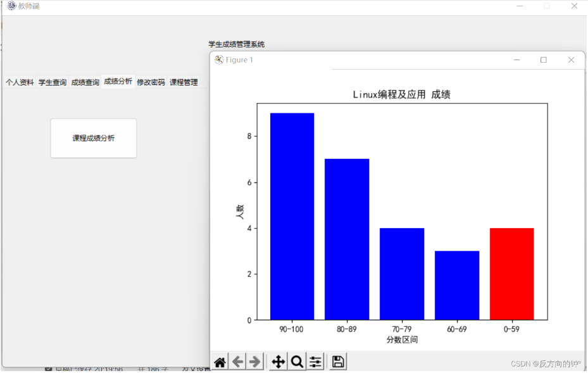
Task: Minimize the Figure 1 window
Action: pos(516,60)
